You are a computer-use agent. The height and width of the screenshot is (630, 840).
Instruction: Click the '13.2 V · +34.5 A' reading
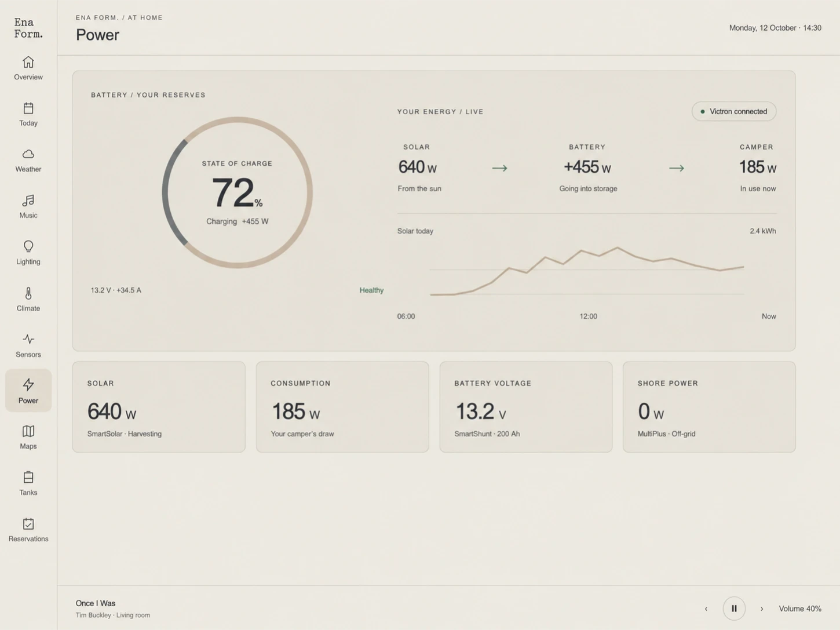116,290
